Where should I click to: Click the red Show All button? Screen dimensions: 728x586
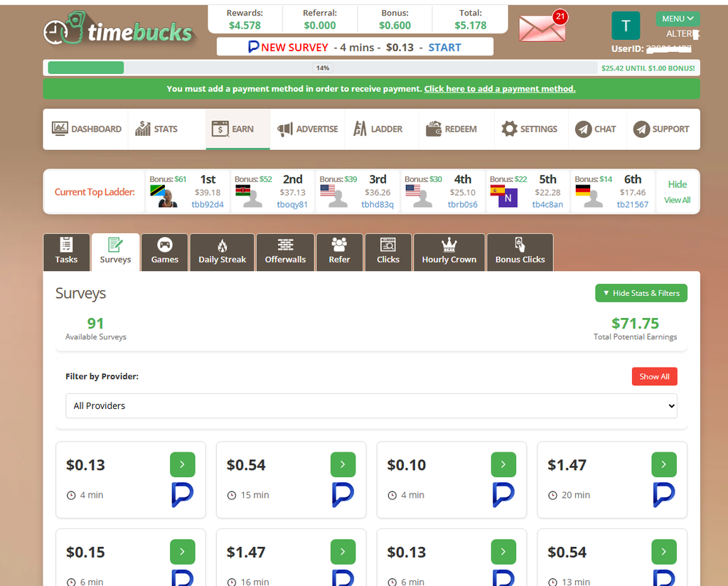654,377
